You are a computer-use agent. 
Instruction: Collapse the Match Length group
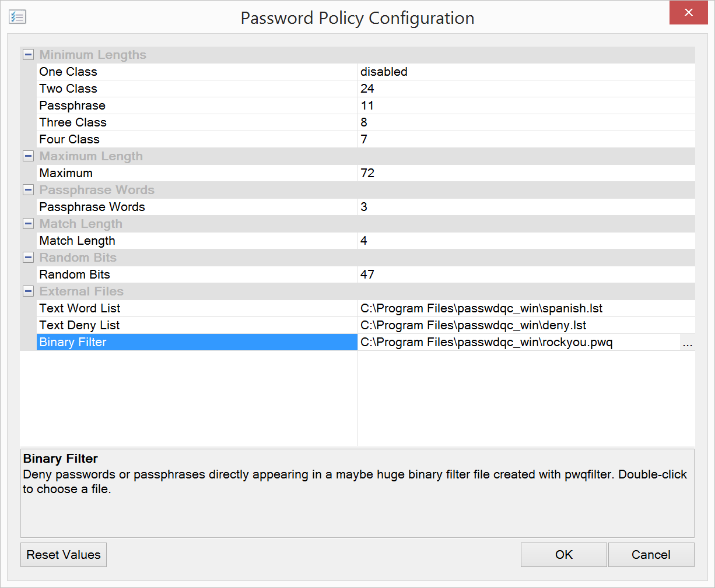[28, 224]
